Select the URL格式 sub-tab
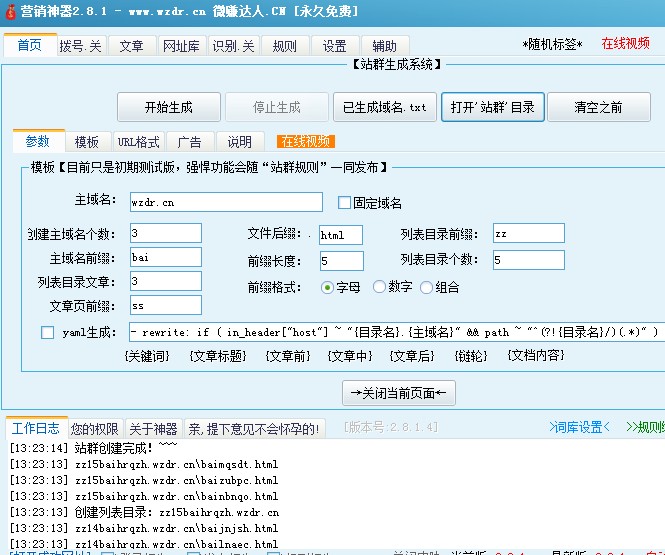The width and height of the screenshot is (665, 555). (139, 142)
